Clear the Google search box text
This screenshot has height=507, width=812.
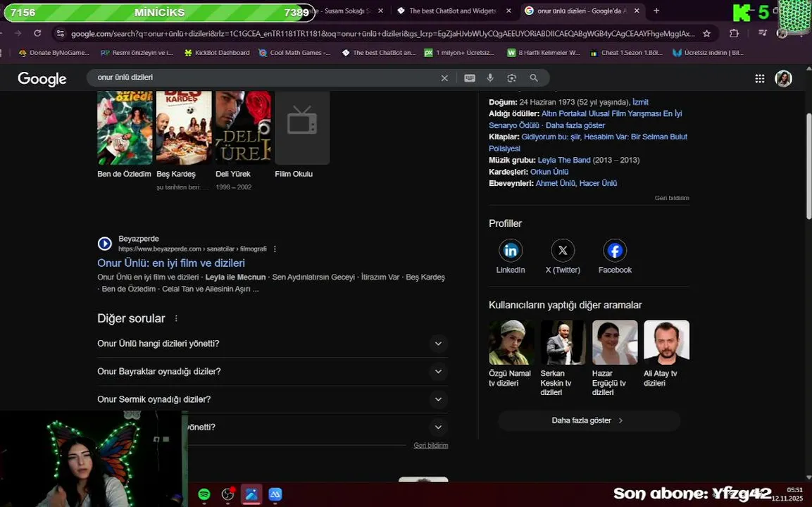point(444,77)
